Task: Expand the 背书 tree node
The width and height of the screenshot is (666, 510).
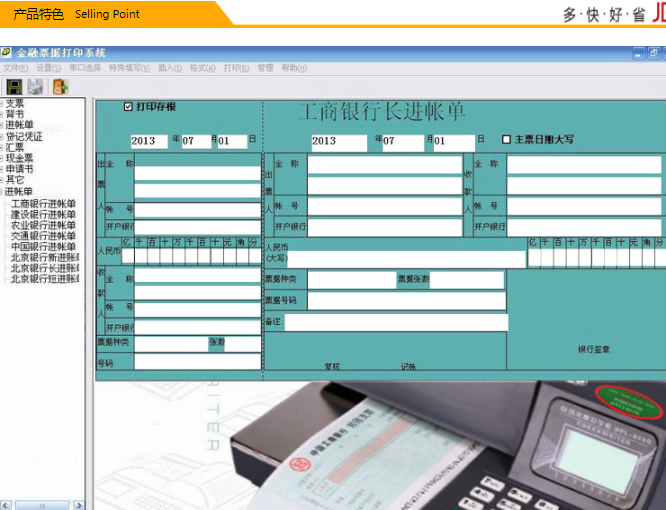Action: (1, 114)
